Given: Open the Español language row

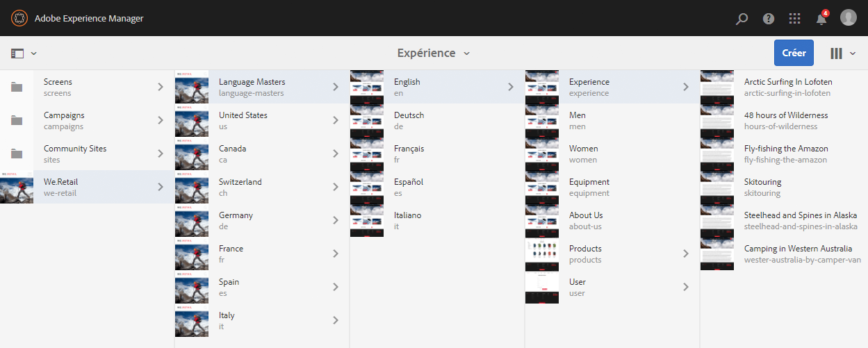Looking at the screenshot, I should coord(437,187).
